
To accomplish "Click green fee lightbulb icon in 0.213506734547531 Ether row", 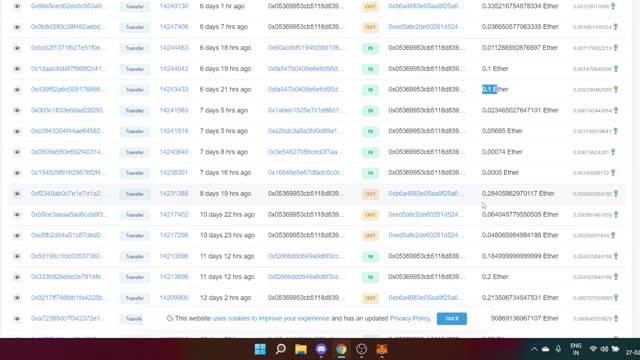I will [x=616, y=298].
